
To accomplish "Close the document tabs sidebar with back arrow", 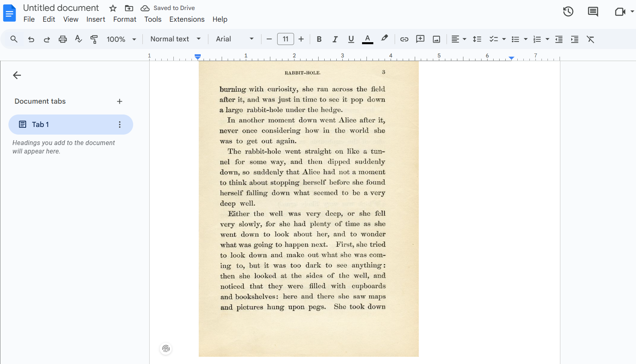I will coord(17,75).
